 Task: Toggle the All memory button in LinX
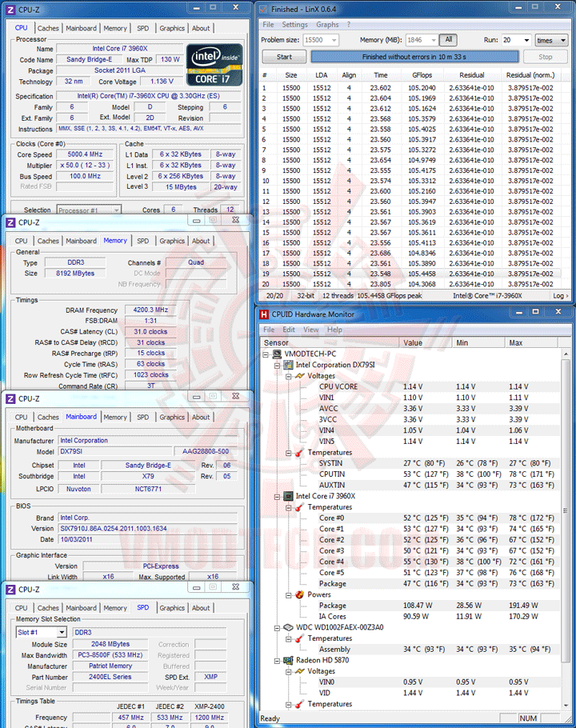pyautogui.click(x=448, y=40)
